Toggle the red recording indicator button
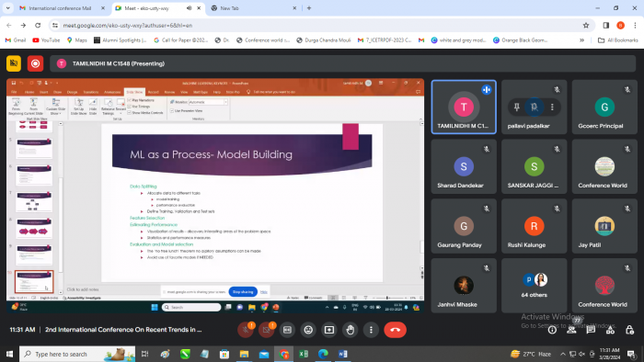644x362 pixels. click(x=35, y=63)
